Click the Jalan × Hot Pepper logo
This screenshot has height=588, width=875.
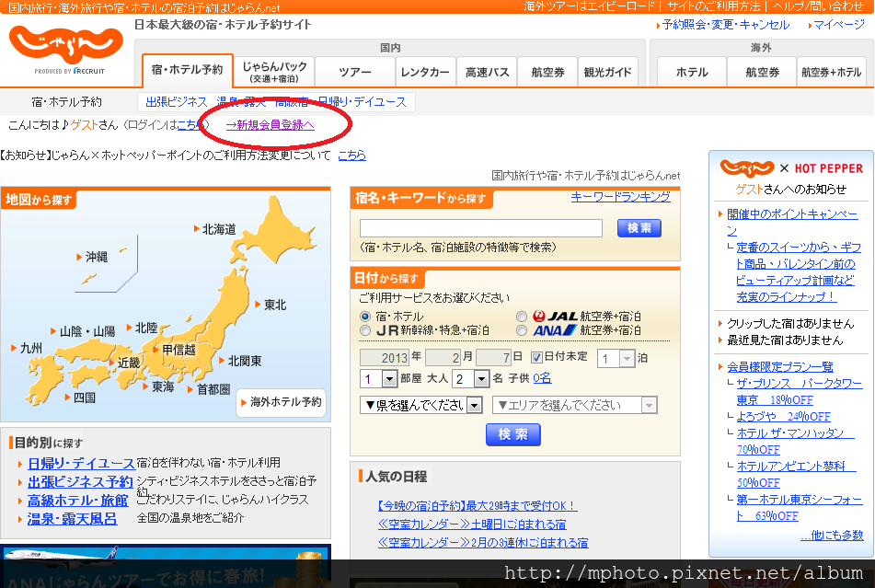[791, 167]
